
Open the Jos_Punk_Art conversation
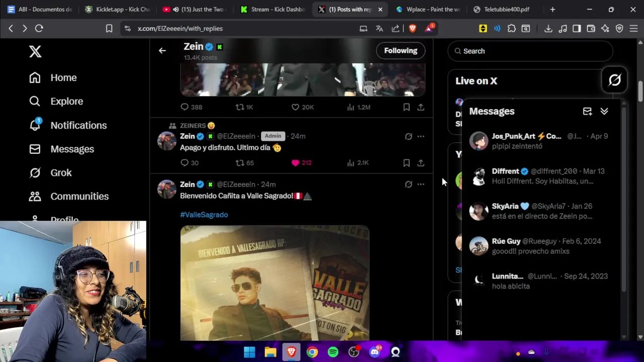(x=541, y=141)
